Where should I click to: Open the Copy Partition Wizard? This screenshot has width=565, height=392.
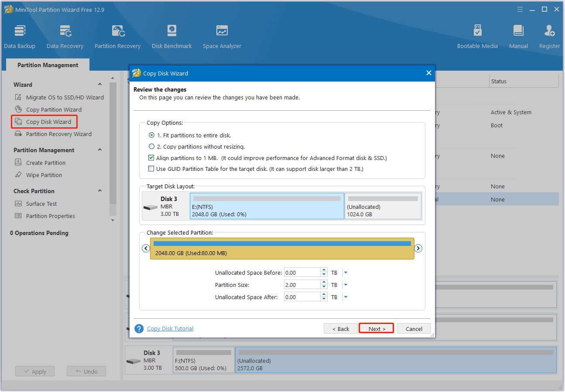point(54,109)
